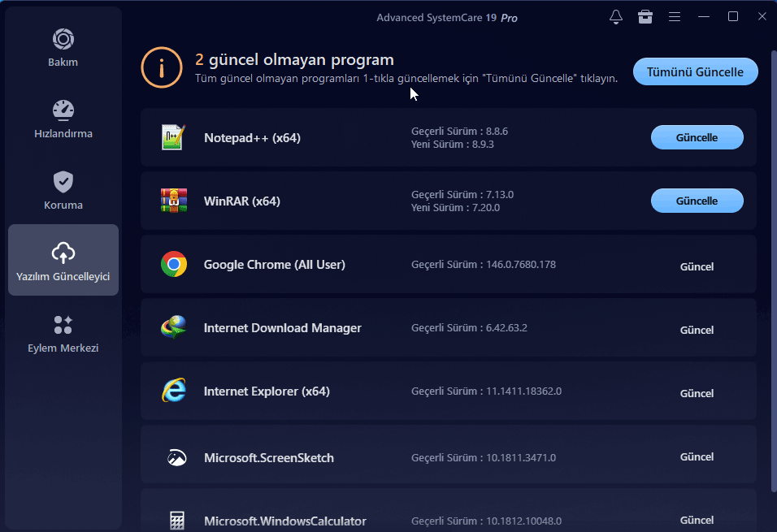
Task: Click Güncel status for Internet Explorer
Action: (697, 393)
